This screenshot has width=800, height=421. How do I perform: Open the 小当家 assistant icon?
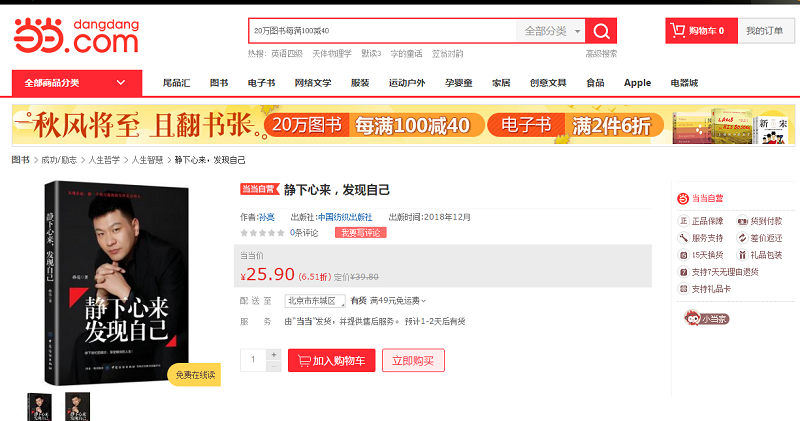tap(705, 318)
